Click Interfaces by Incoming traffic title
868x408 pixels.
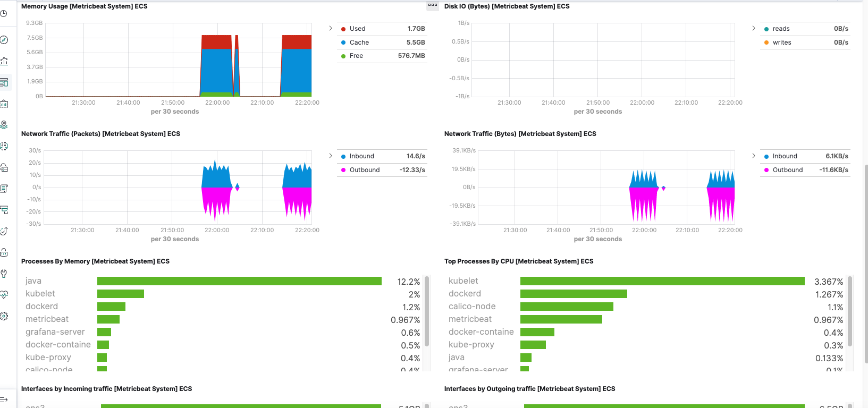pyautogui.click(x=106, y=389)
